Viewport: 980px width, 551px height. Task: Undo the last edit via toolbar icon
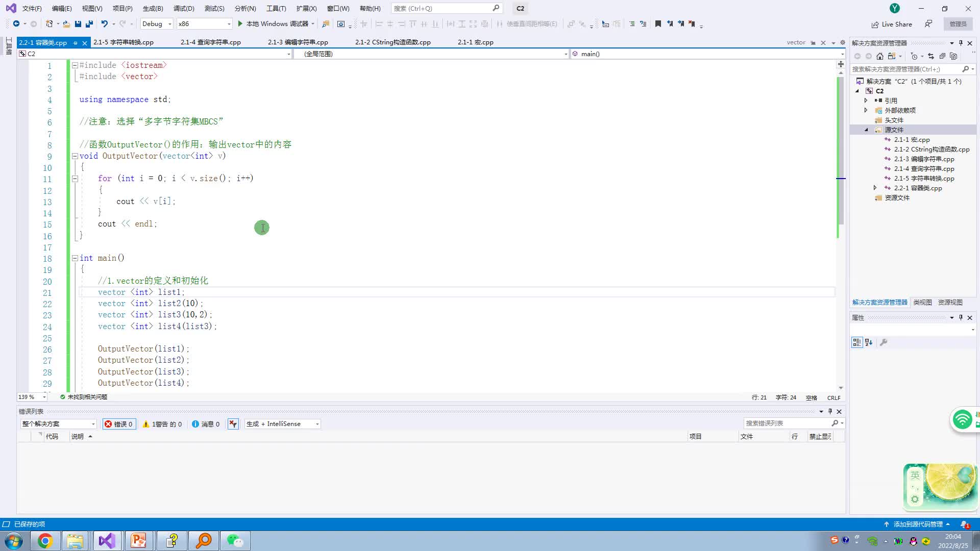[x=104, y=23]
